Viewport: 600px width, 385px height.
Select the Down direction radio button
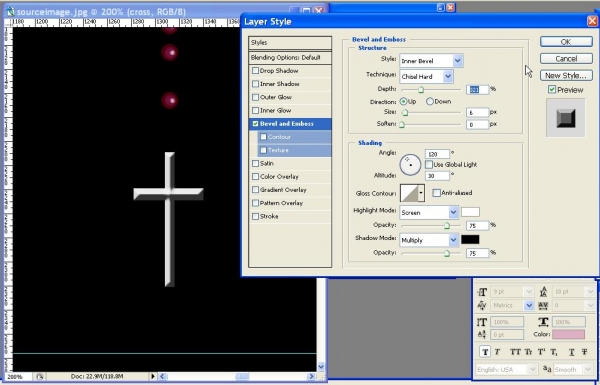(430, 101)
